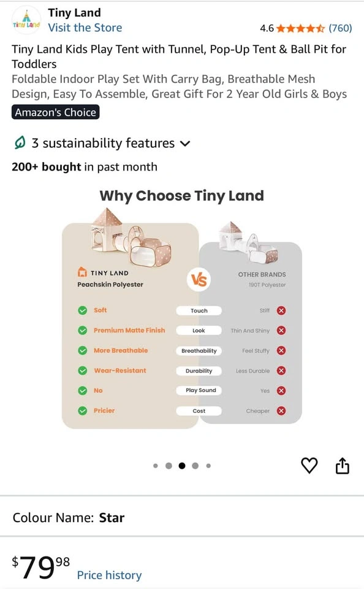
Task: Click the orange VS badge
Action: (199, 280)
